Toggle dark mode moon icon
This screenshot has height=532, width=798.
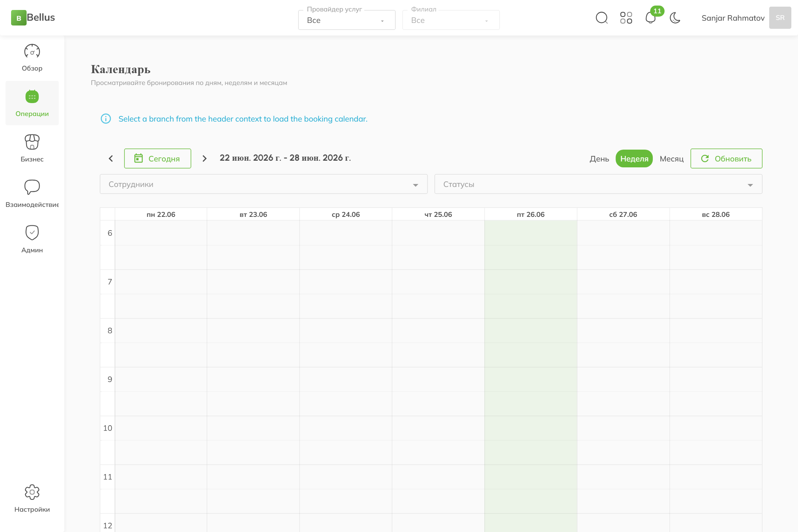(675, 18)
